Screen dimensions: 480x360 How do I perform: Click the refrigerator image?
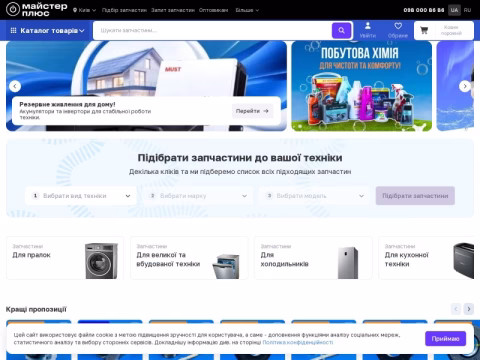click(x=348, y=263)
